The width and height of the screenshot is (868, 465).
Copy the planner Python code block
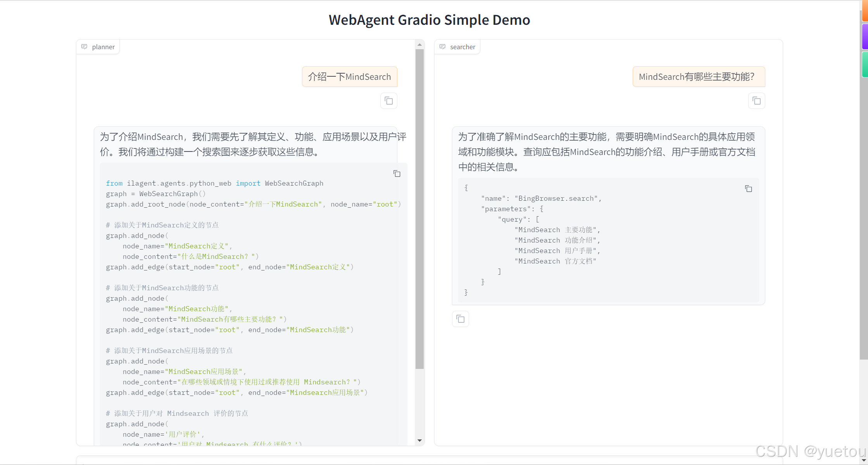tap(397, 174)
